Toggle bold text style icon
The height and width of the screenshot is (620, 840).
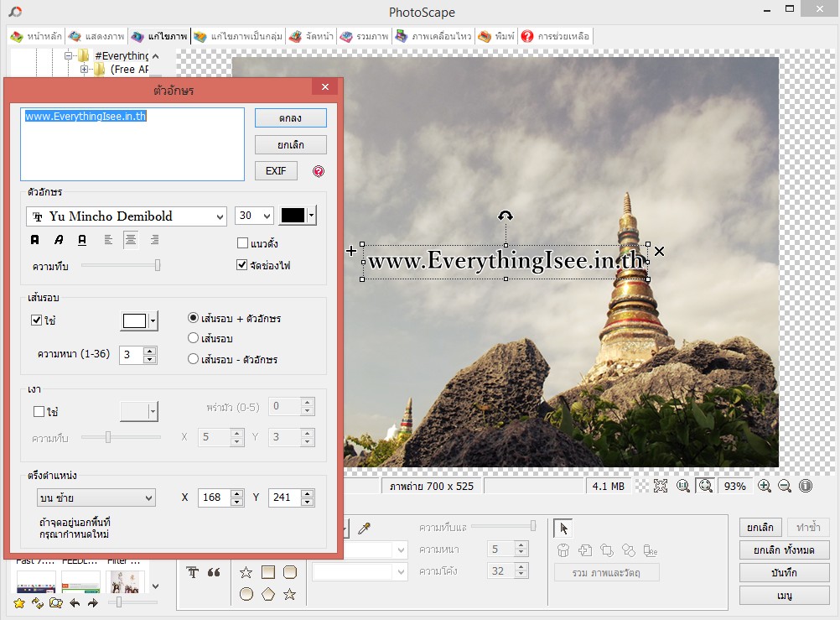click(35, 240)
